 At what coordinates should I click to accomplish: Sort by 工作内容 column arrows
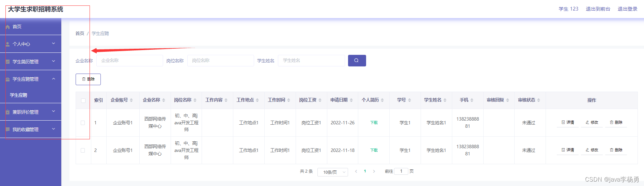pyautogui.click(x=226, y=100)
